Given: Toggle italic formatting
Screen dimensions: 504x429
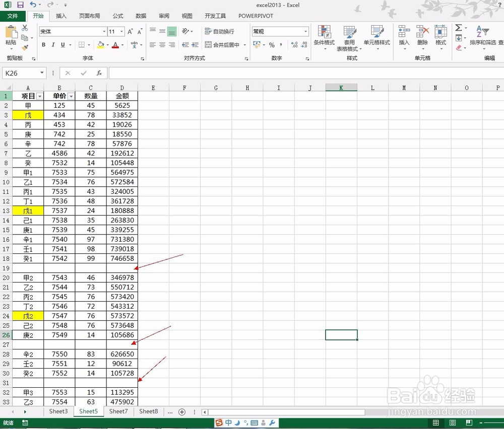Looking at the screenshot, I should [x=52, y=45].
